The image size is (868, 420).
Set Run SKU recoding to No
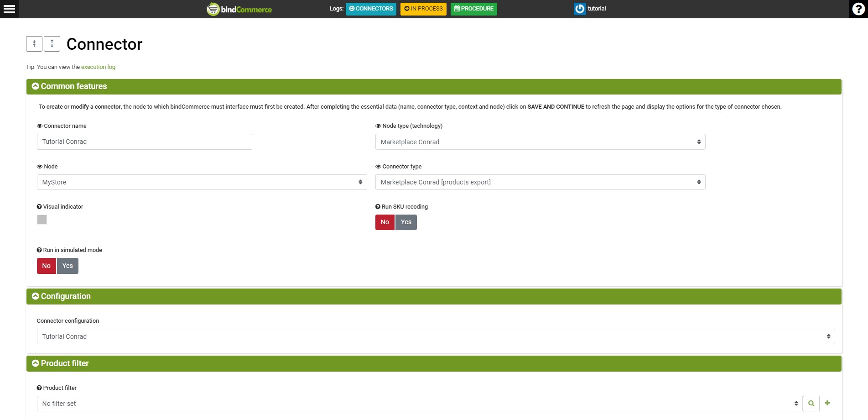coord(385,222)
